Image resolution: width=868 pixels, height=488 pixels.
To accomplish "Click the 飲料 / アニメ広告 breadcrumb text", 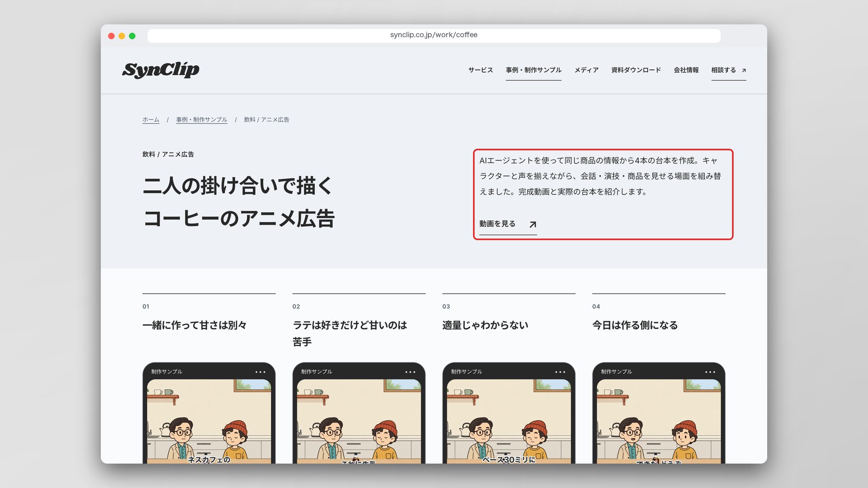I will 267,120.
